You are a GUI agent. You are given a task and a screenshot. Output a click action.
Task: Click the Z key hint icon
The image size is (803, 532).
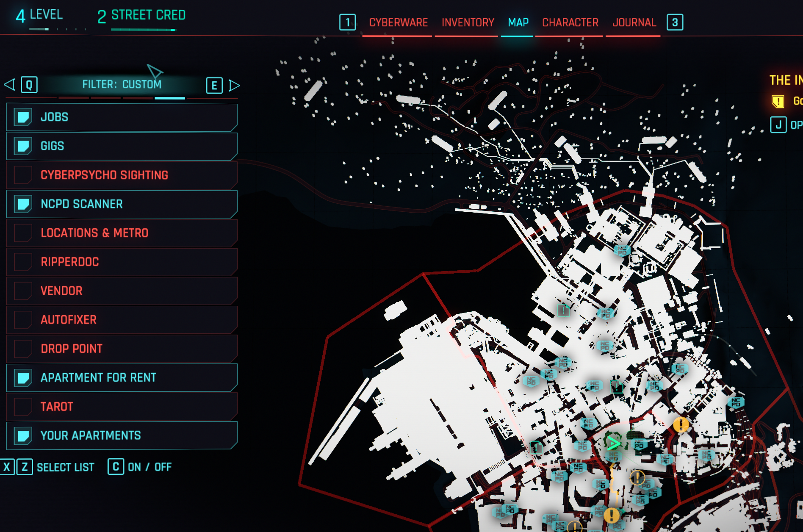(x=25, y=467)
